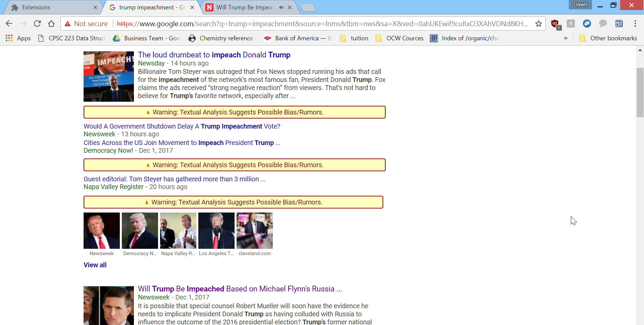Open the Tom Steyer guest editorial

pos(175,179)
